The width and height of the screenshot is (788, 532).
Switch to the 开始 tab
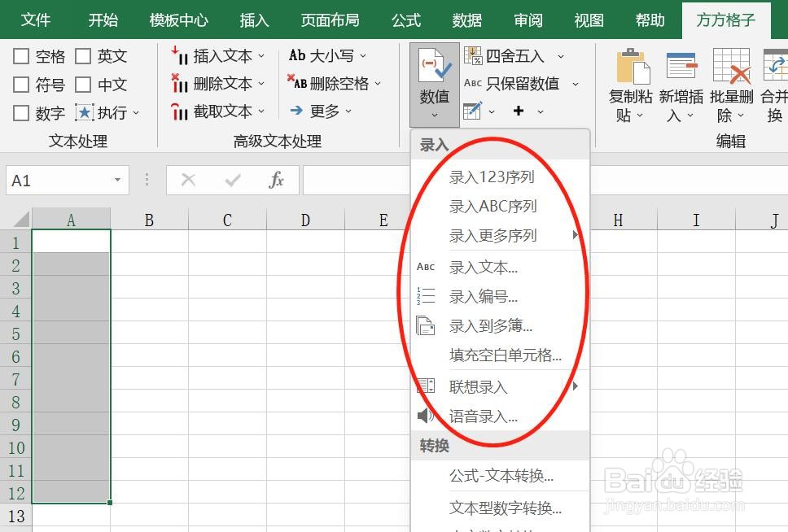[103, 20]
